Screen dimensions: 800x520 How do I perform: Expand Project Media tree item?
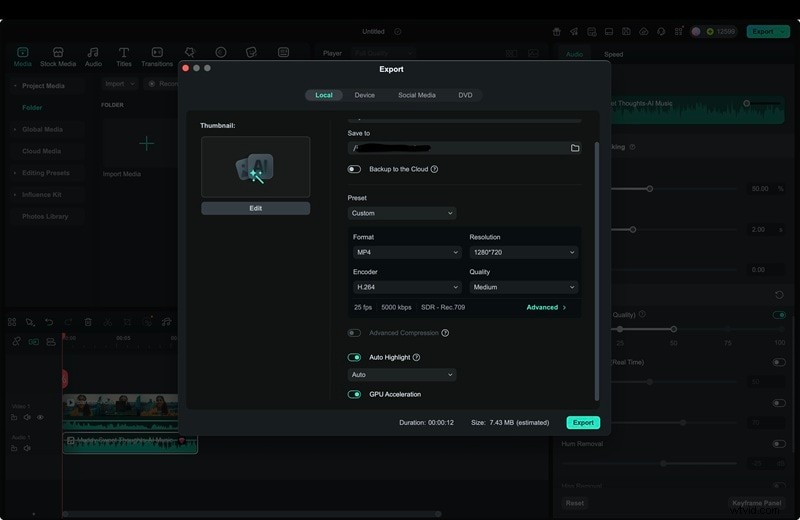click(x=15, y=86)
